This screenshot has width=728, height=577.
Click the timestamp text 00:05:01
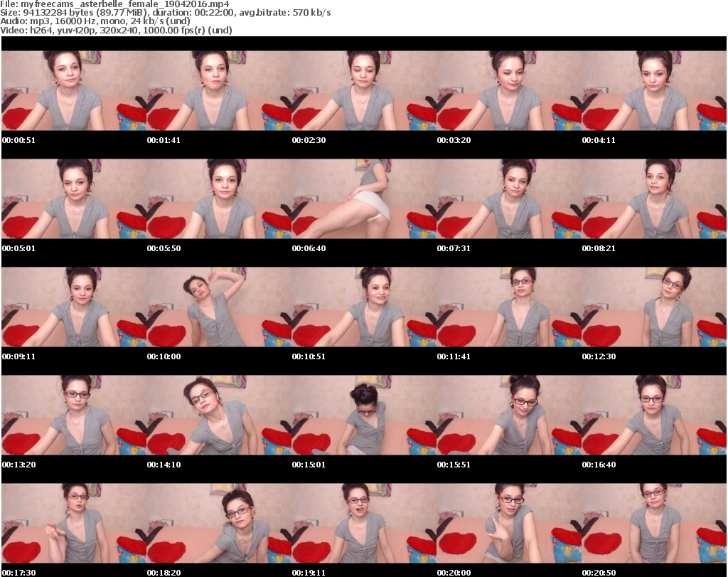click(x=18, y=248)
